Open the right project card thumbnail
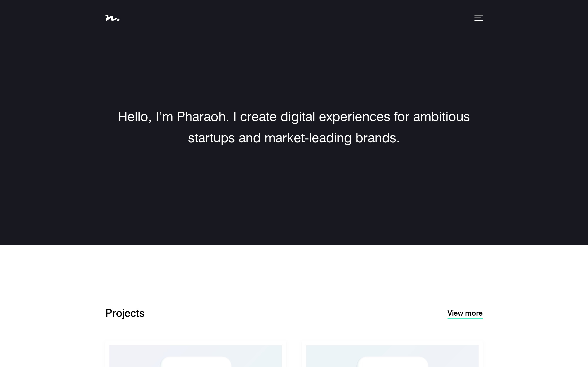The height and width of the screenshot is (367, 588). coord(392,356)
